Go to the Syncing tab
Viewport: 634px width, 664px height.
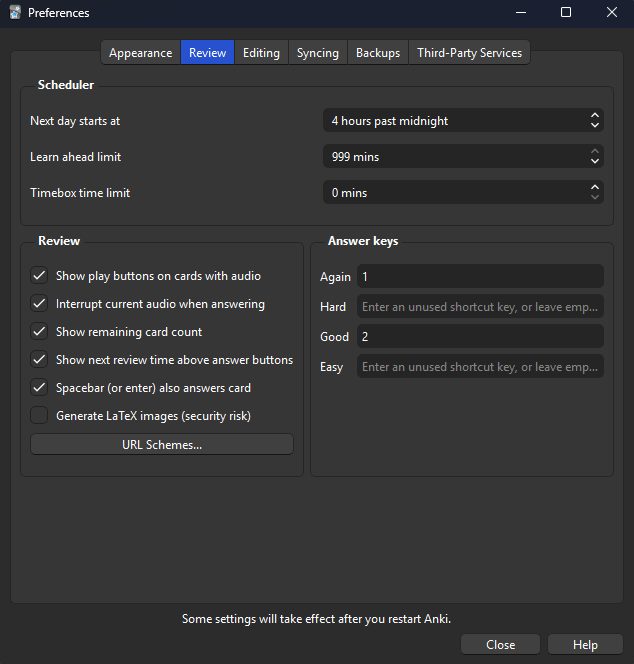318,53
